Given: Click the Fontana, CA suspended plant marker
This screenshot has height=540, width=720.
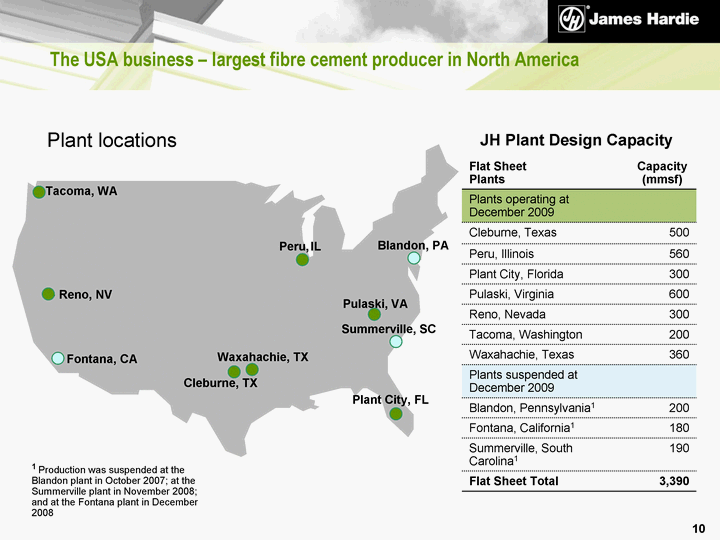Looking at the screenshot, I should [x=58, y=358].
